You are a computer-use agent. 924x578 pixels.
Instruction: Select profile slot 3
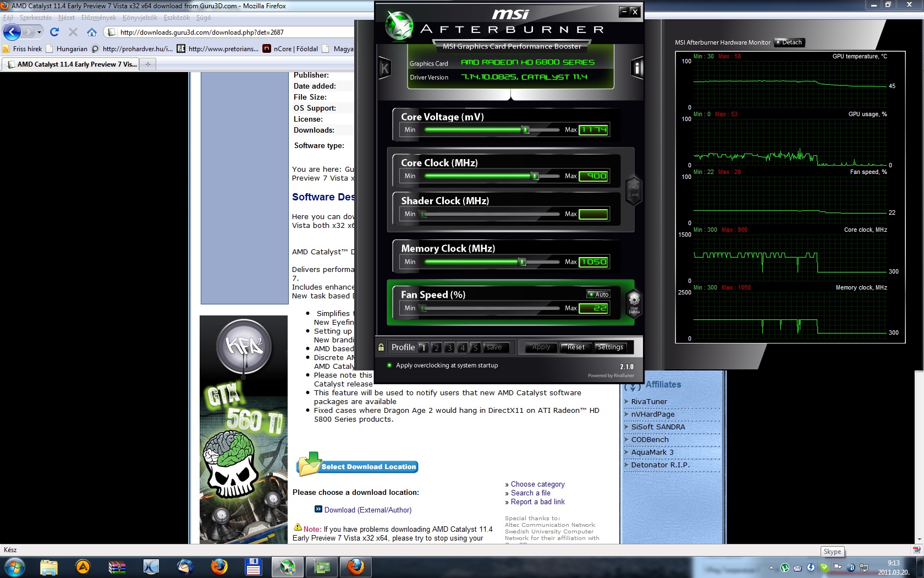449,347
